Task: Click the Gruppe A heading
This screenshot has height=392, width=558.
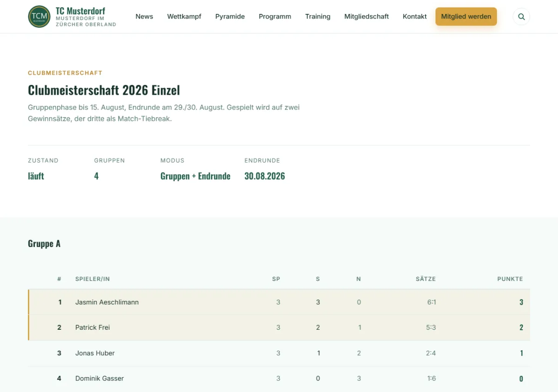Action: coord(44,244)
